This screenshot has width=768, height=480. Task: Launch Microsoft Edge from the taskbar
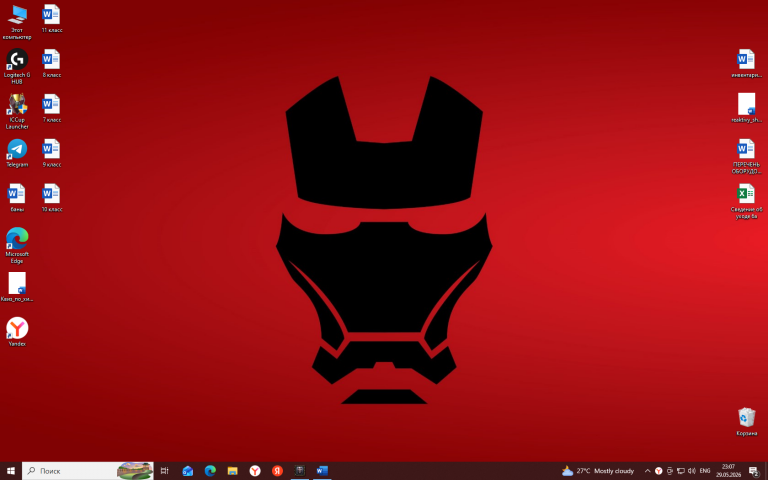pyautogui.click(x=210, y=471)
